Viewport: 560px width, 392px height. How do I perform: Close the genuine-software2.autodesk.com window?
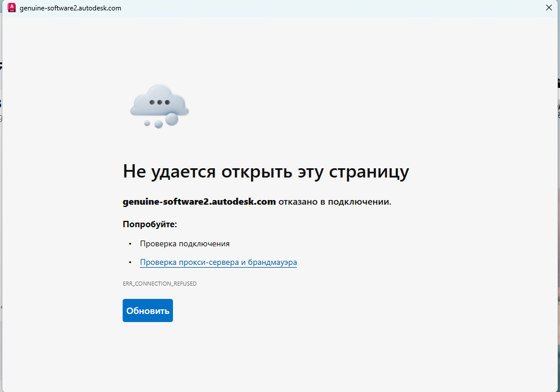pos(549,8)
